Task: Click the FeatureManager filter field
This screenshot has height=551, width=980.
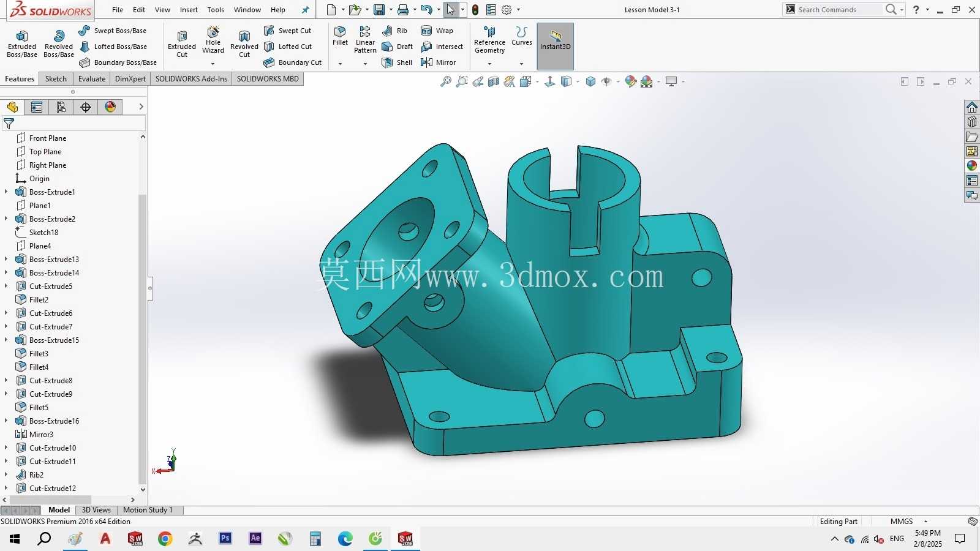Action: coord(73,124)
